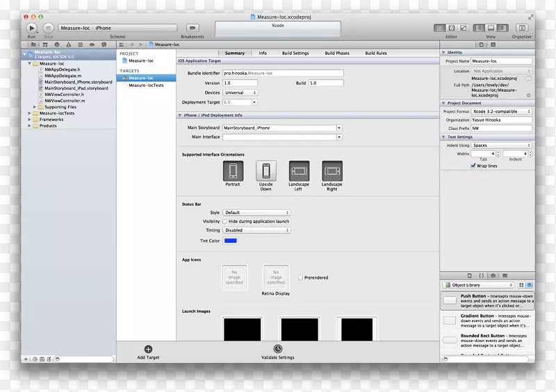Open the related files menu icon

tap(122, 44)
